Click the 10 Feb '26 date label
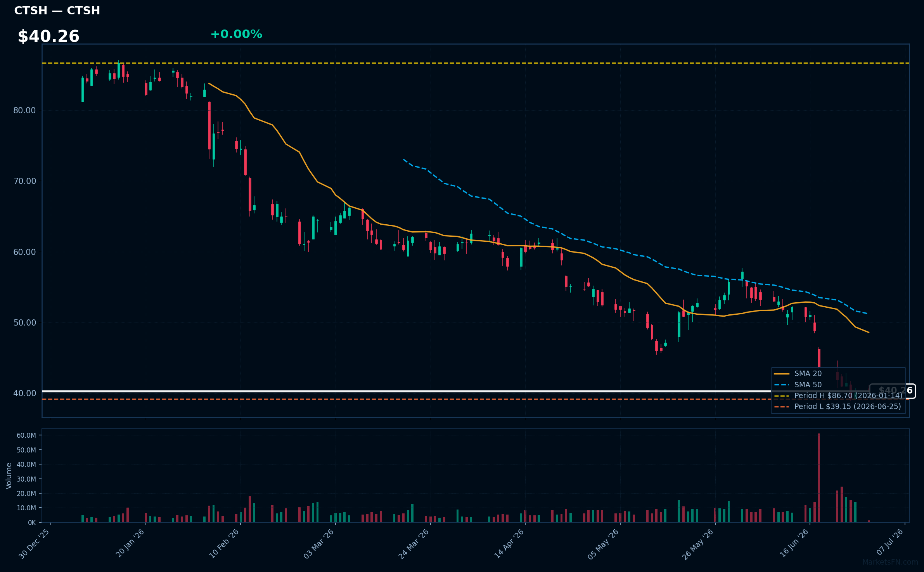 [x=224, y=544]
